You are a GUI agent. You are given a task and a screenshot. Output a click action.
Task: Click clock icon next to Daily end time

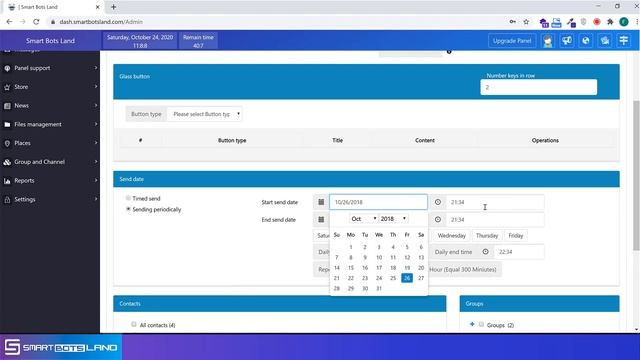[x=485, y=252]
